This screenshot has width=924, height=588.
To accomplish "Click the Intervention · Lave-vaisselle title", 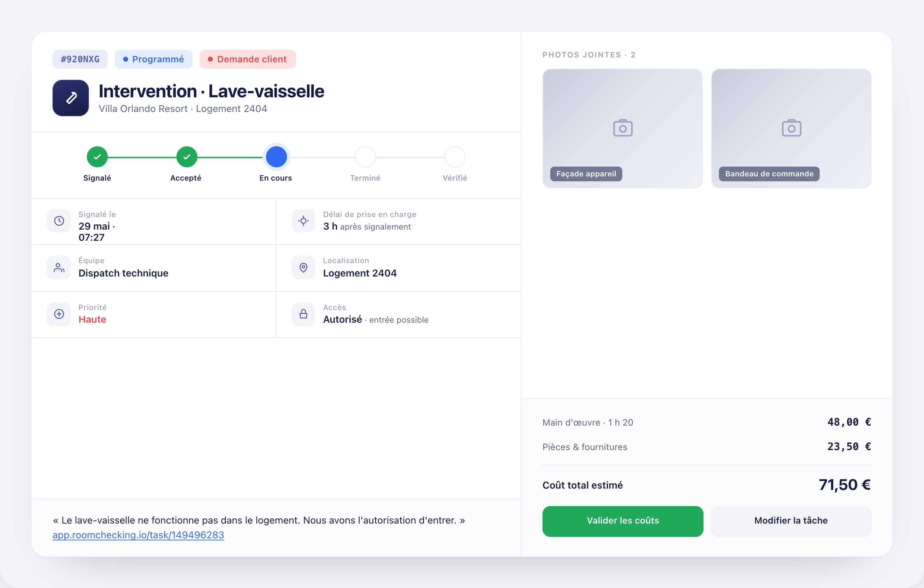I will (211, 91).
